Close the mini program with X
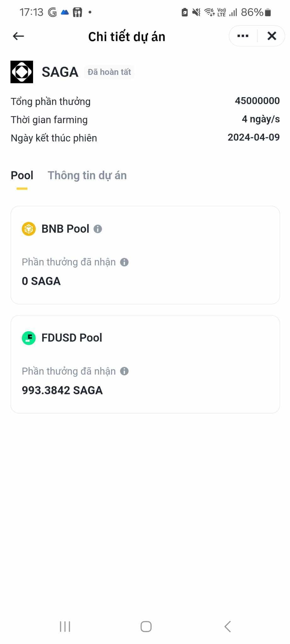Screen dimensions: 290x644 click(272, 36)
